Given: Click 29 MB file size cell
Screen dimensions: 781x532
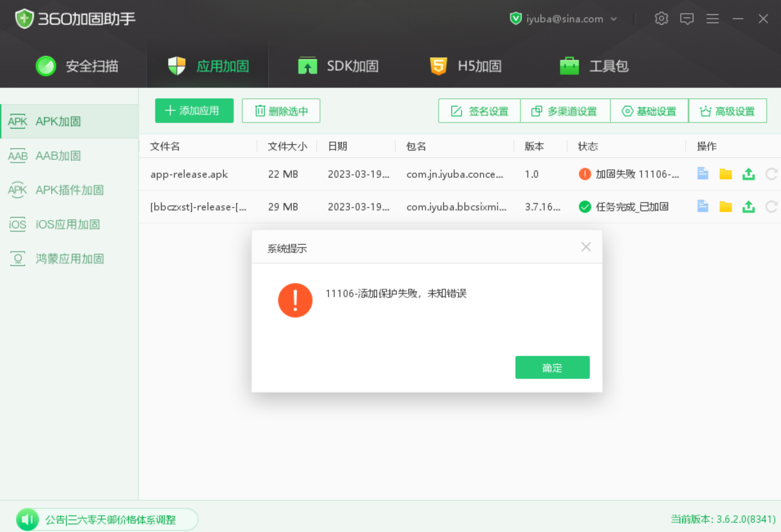Looking at the screenshot, I should (283, 207).
